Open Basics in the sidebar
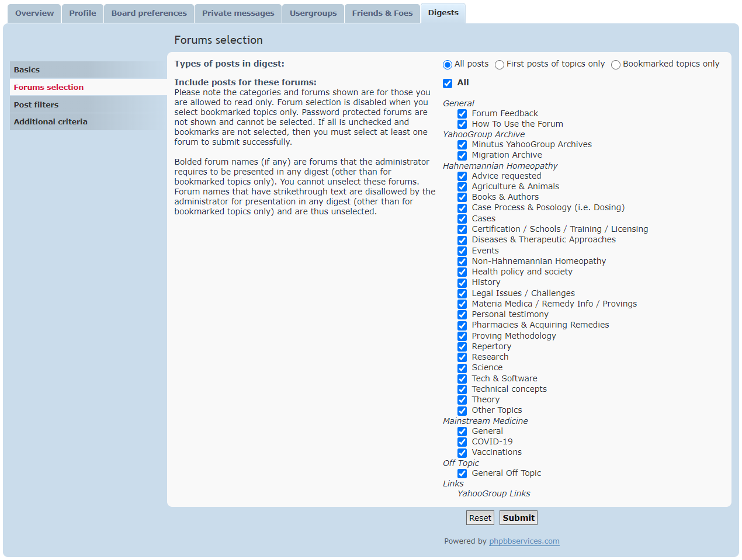Viewport: 742px width, 560px height. 88,69
